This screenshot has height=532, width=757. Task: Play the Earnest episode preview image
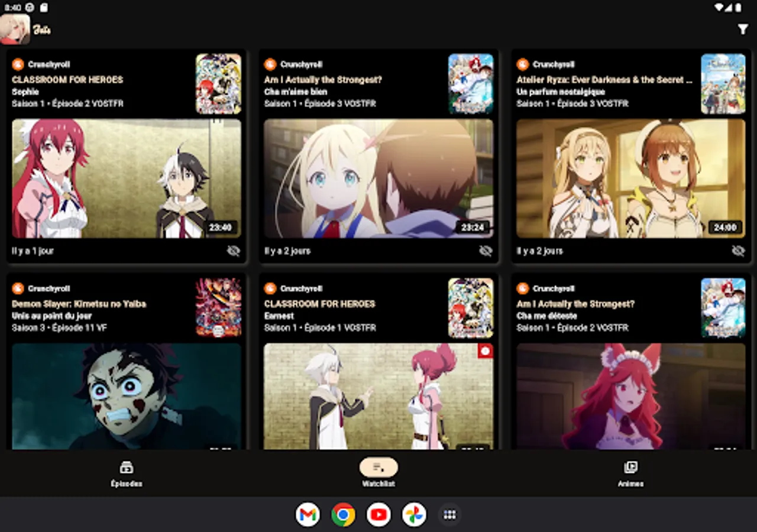(378, 396)
